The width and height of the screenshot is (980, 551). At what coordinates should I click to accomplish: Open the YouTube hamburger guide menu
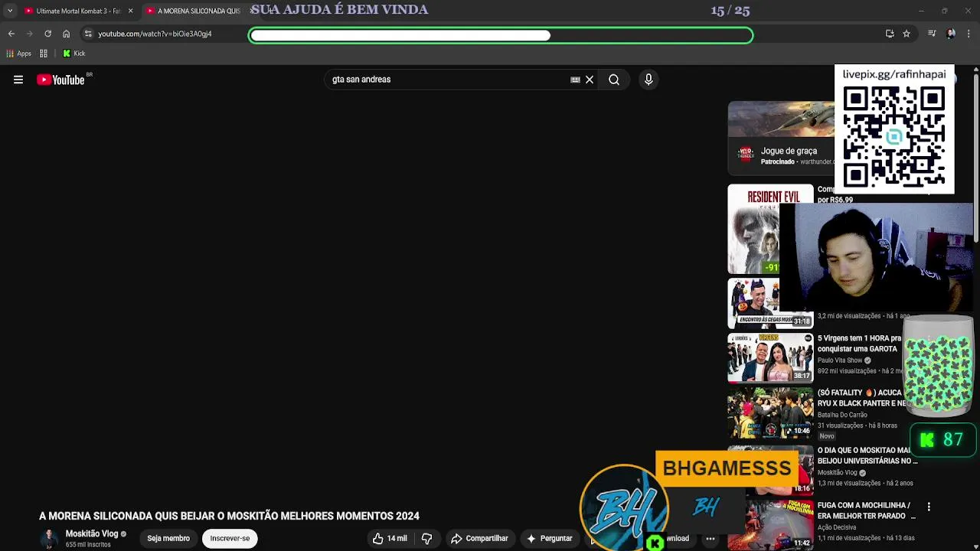click(x=18, y=80)
